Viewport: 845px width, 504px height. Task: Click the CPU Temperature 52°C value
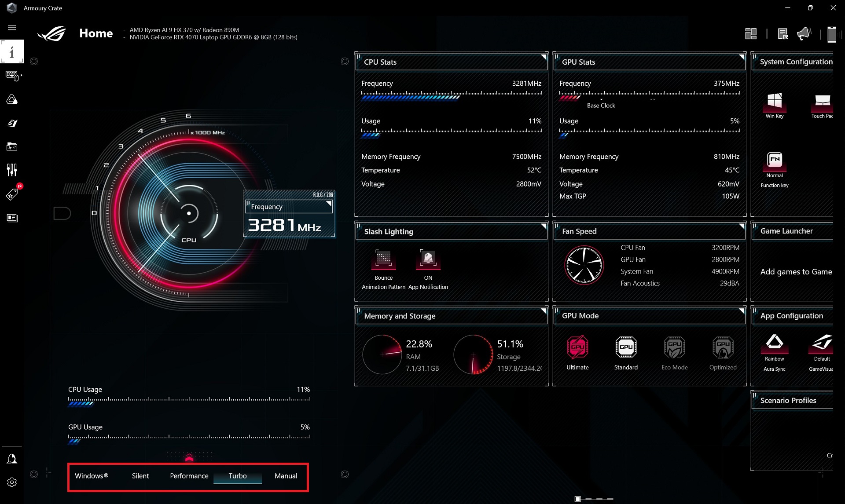pyautogui.click(x=534, y=170)
